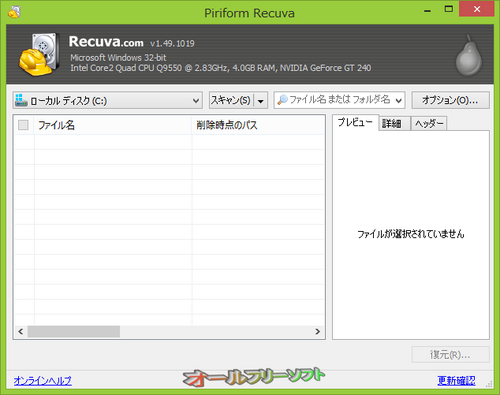500x395 pixels.
Task: Switch to the ヘッダー tab
Action: click(429, 124)
